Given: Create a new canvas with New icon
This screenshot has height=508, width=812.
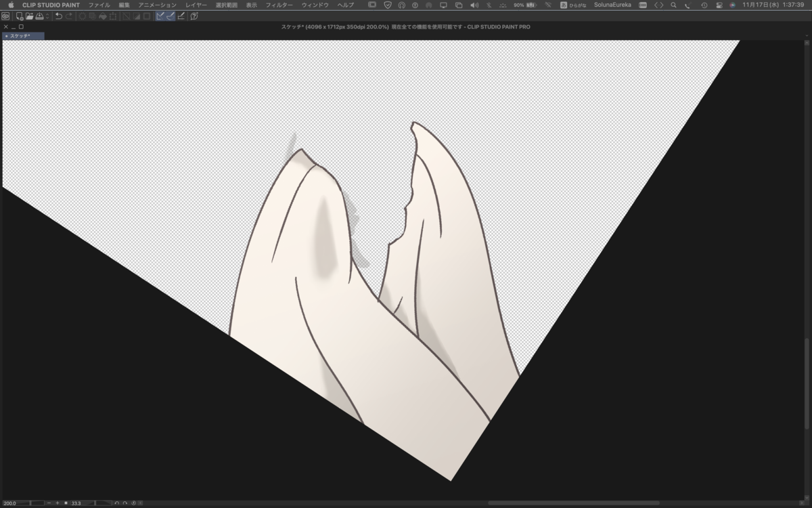Looking at the screenshot, I should (20, 16).
